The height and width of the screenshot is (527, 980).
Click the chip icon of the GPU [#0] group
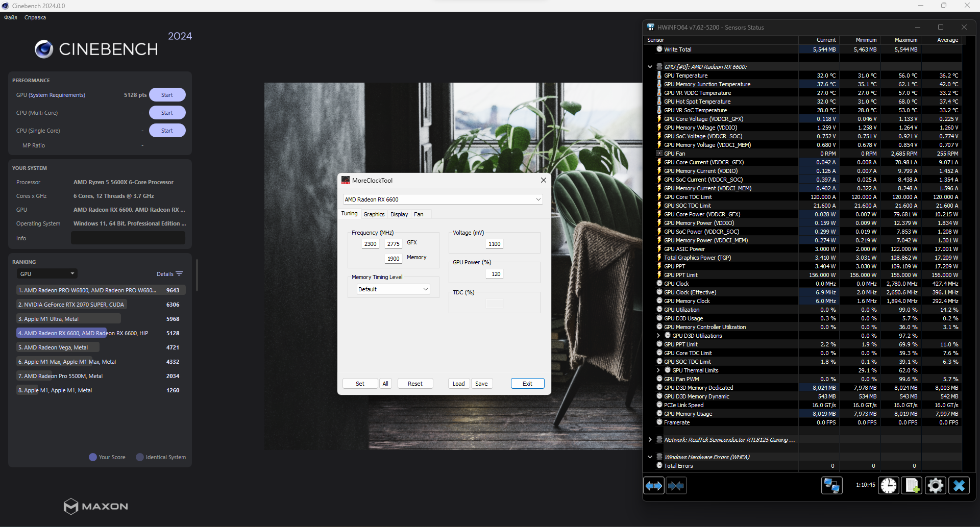pos(659,67)
